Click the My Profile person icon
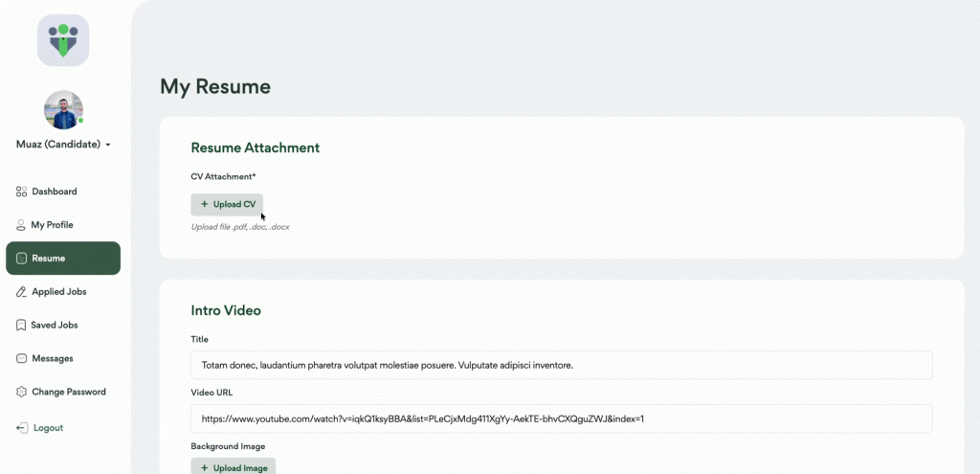Image resolution: width=980 pixels, height=474 pixels. (x=21, y=225)
